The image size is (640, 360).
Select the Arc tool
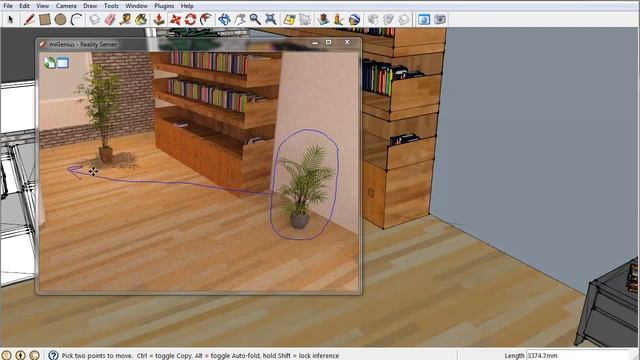76,19
